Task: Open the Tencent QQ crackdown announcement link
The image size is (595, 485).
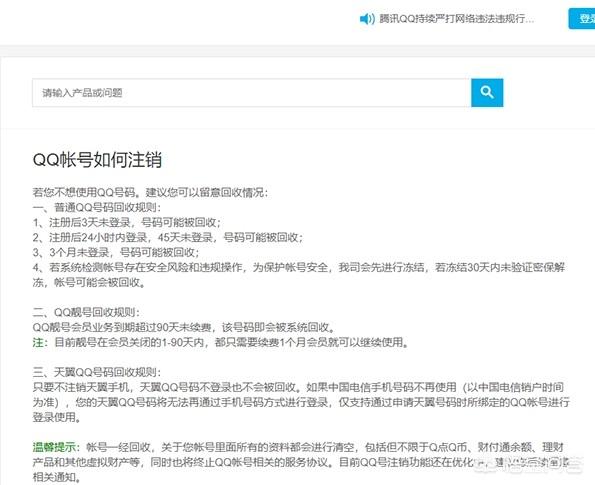Action: tap(456, 19)
